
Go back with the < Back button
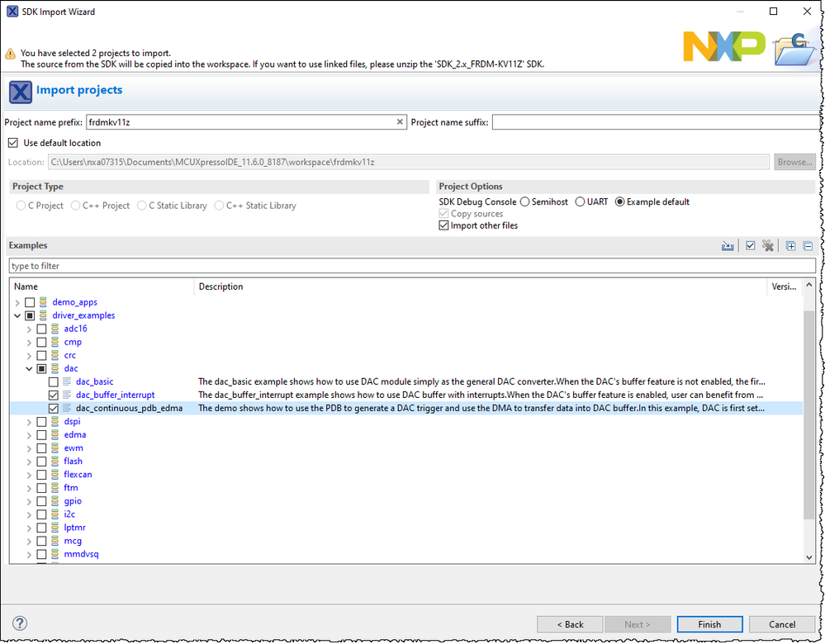570,624
